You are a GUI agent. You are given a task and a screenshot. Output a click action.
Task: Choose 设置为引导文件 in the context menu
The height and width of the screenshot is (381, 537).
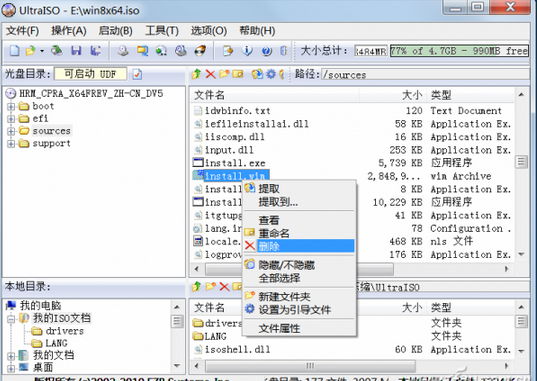pos(299,309)
